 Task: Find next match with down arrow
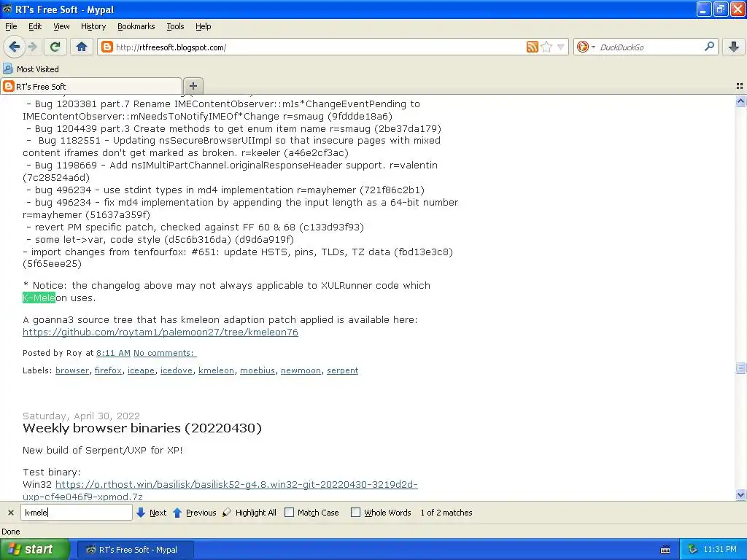click(152, 513)
